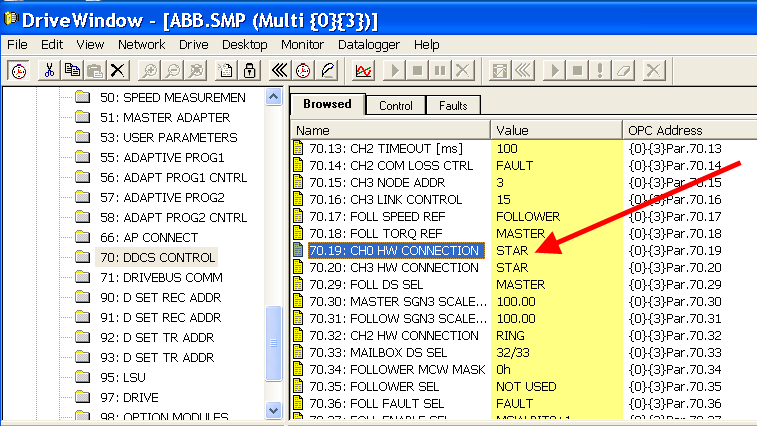Click the first clock icon in the toolbar
The height and width of the screenshot is (426, 757).
(x=19, y=70)
